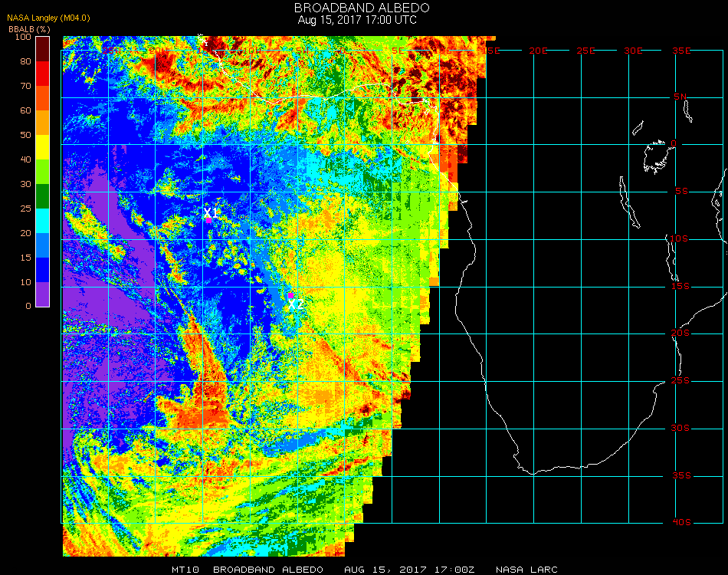728x575 pixels.
Task: Click the legend value '100'
Action: [23, 37]
